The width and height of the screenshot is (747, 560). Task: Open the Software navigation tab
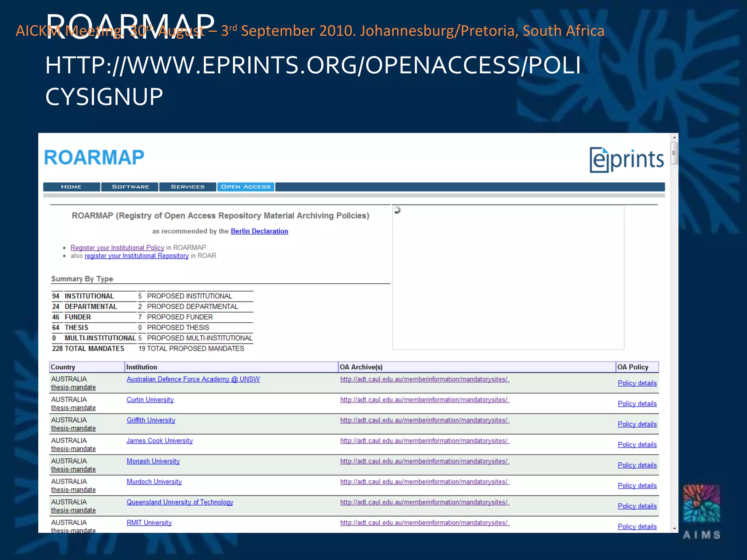(x=130, y=187)
